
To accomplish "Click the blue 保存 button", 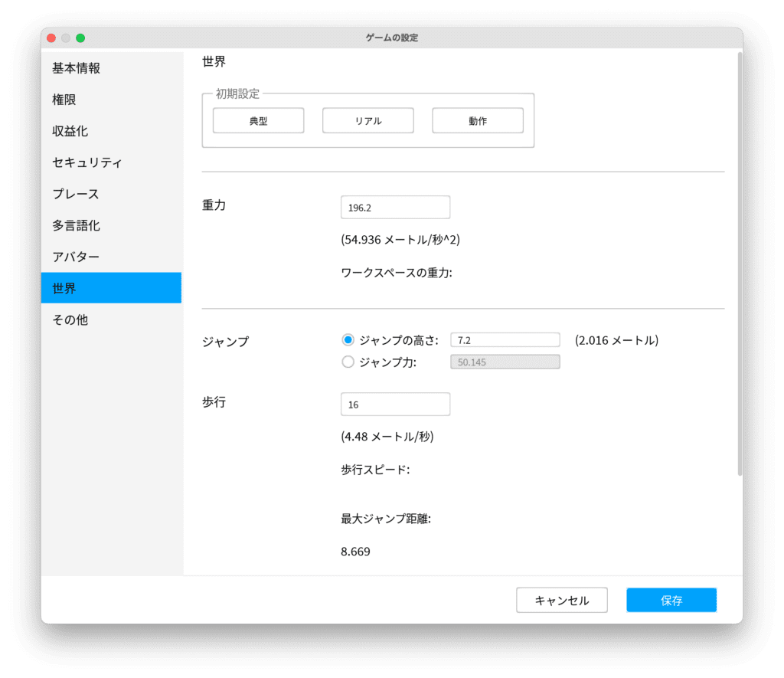I will coord(671,601).
